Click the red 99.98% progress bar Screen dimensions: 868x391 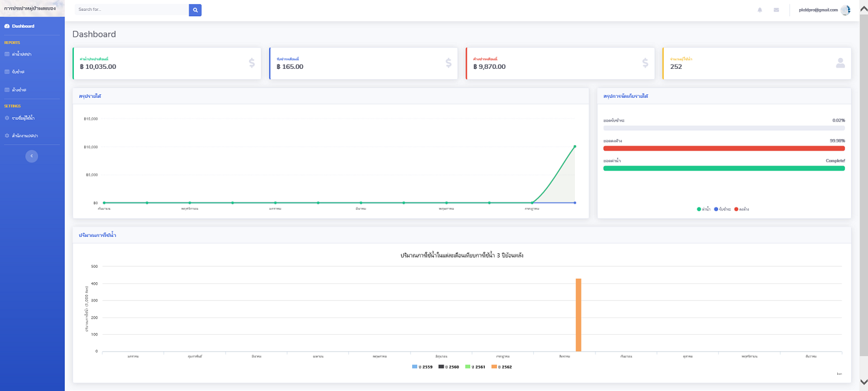click(x=724, y=148)
